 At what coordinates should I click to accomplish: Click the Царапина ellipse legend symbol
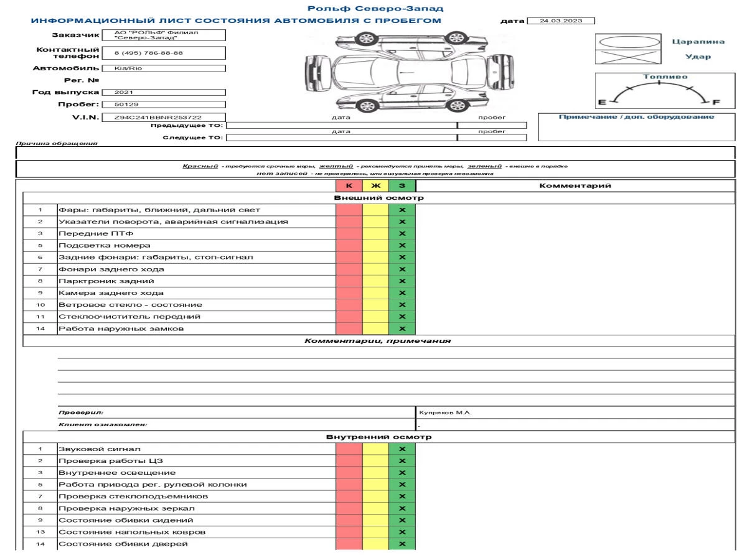(x=625, y=41)
